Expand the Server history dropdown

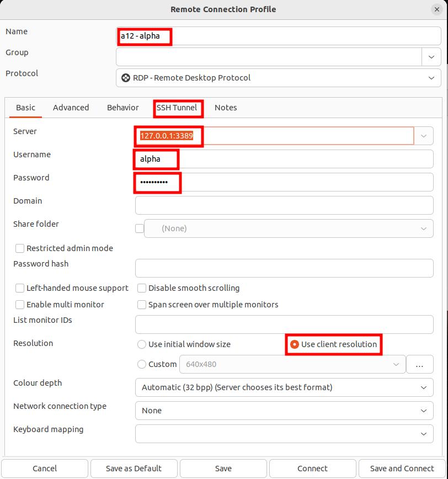click(x=424, y=136)
